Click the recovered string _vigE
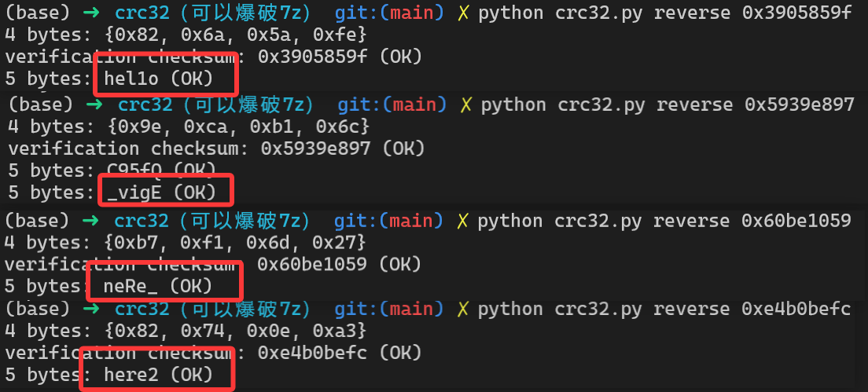Image resolution: width=868 pixels, height=392 pixels. pos(134,192)
